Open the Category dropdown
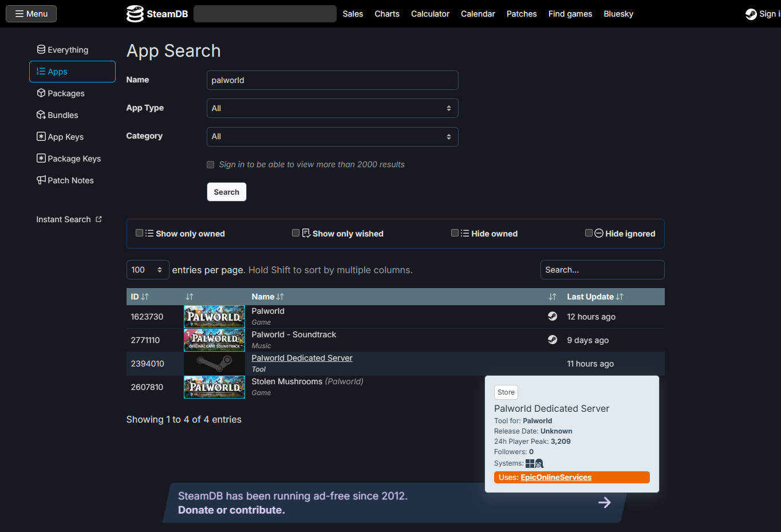 coord(332,137)
